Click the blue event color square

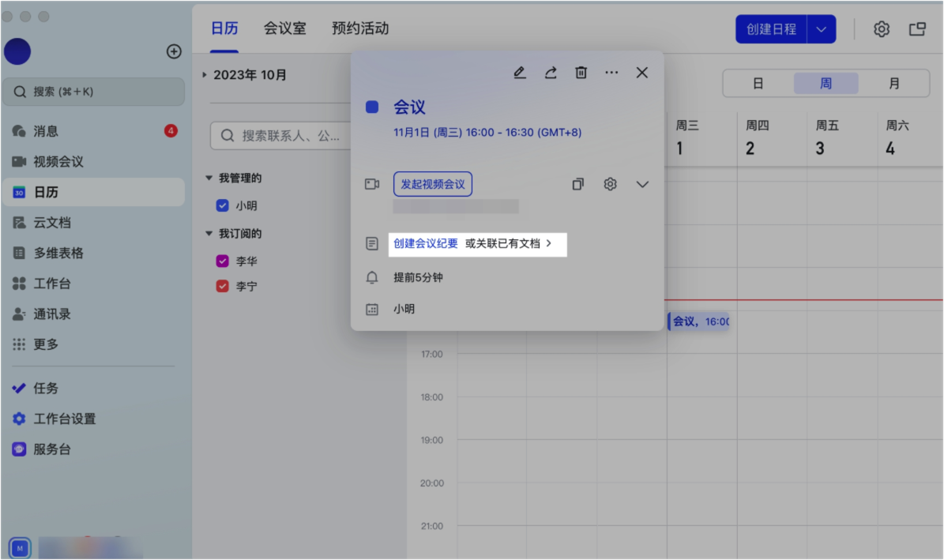(x=372, y=107)
